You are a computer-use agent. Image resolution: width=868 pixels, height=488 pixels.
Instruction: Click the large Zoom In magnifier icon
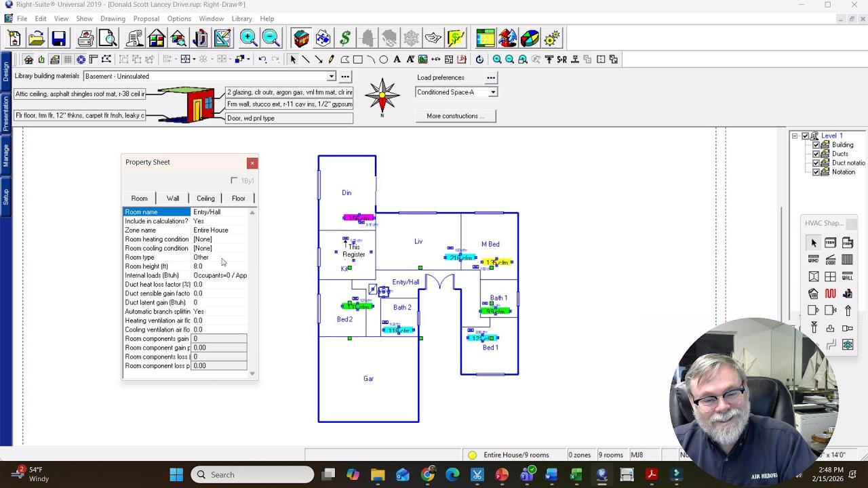(x=248, y=38)
